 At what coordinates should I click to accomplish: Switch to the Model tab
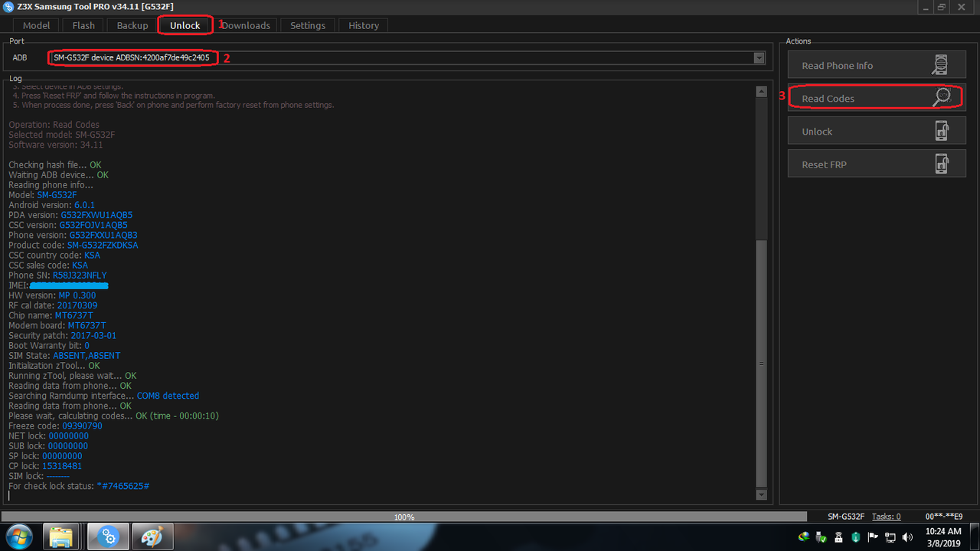tap(36, 25)
